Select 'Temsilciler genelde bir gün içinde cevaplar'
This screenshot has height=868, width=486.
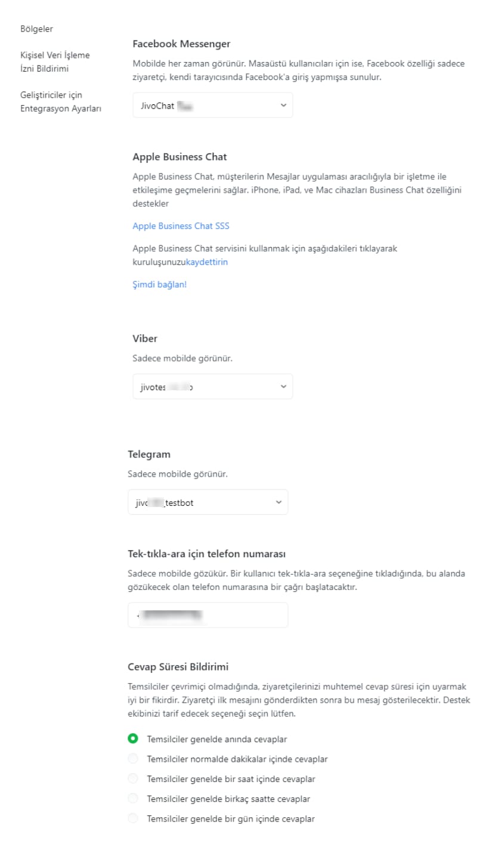(133, 818)
